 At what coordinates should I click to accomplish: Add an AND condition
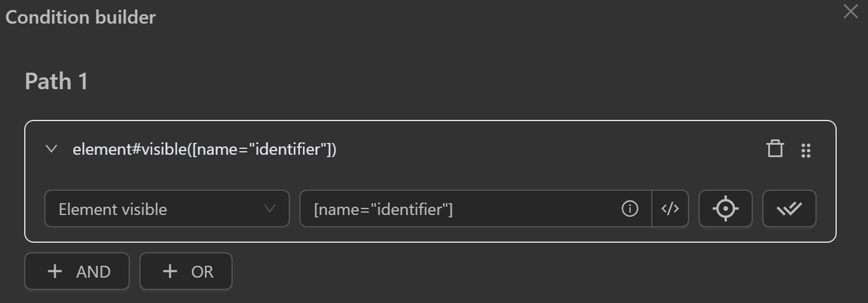point(77,271)
